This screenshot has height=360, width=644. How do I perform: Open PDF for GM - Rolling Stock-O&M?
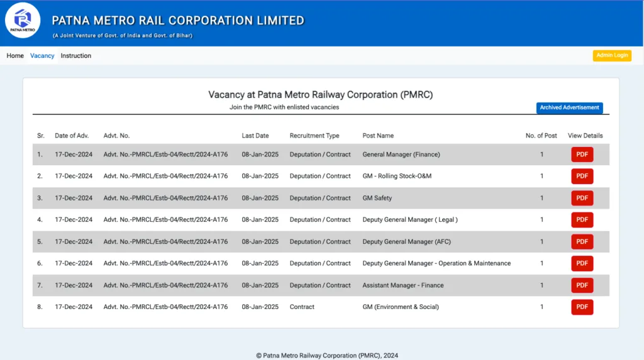click(582, 176)
